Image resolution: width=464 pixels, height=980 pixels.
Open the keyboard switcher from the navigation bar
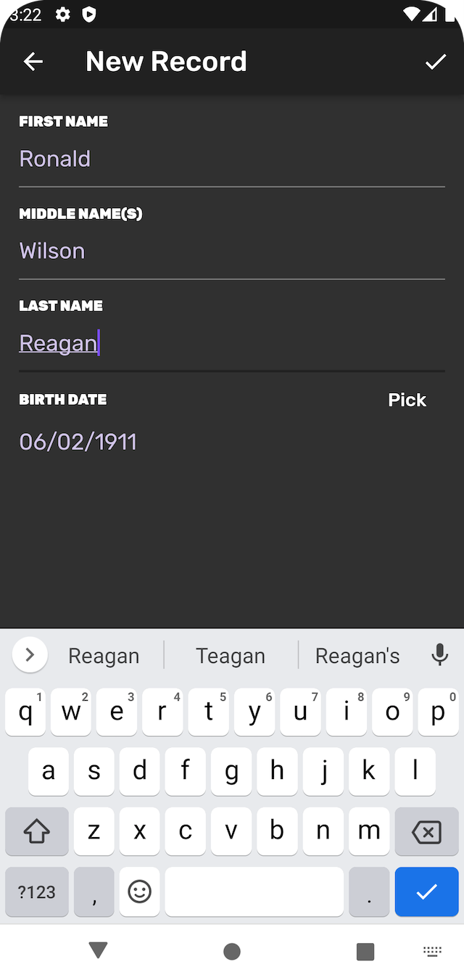[x=432, y=951]
